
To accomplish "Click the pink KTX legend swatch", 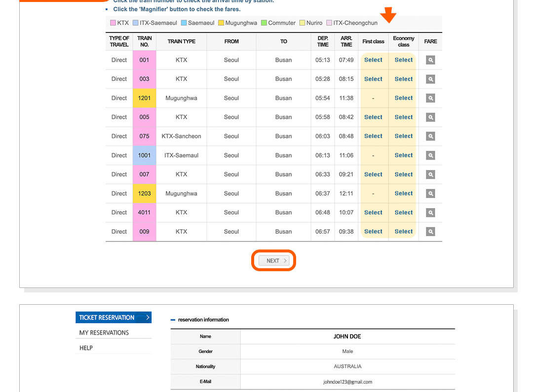I will [x=113, y=23].
